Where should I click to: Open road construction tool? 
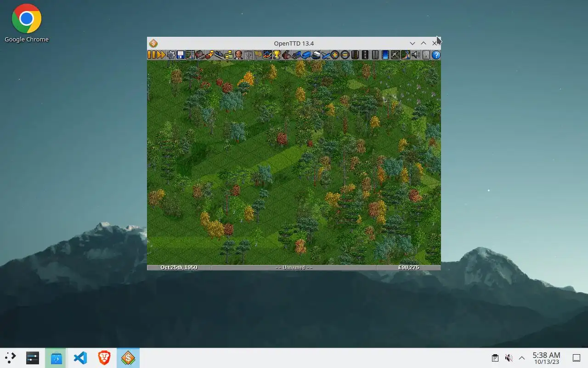(x=365, y=55)
